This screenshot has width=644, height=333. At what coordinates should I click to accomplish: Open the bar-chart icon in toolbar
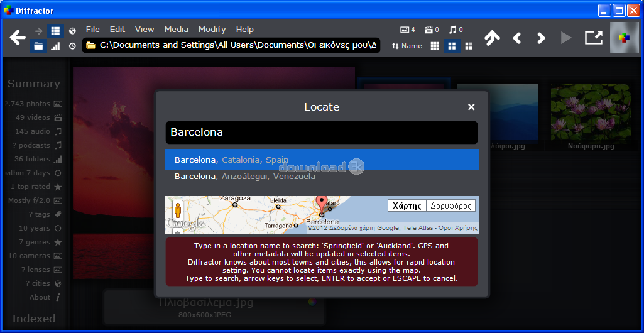(x=55, y=46)
